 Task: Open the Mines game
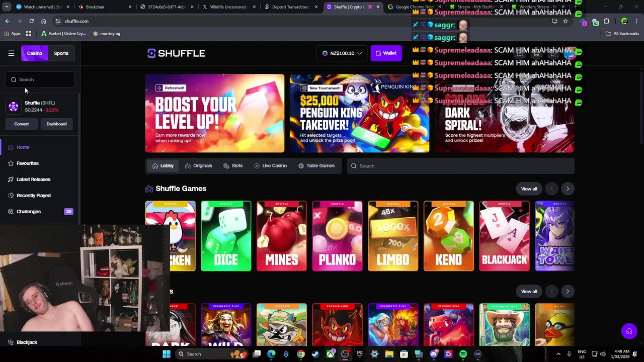[x=282, y=236]
